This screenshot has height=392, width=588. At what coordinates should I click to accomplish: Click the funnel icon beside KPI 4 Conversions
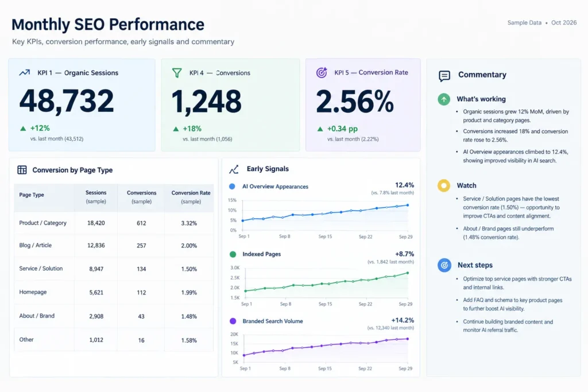[177, 73]
